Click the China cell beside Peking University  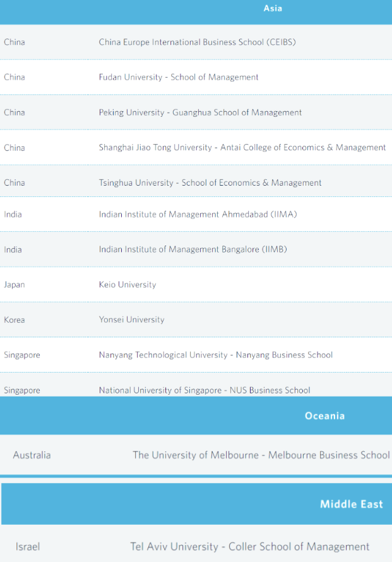coord(15,112)
